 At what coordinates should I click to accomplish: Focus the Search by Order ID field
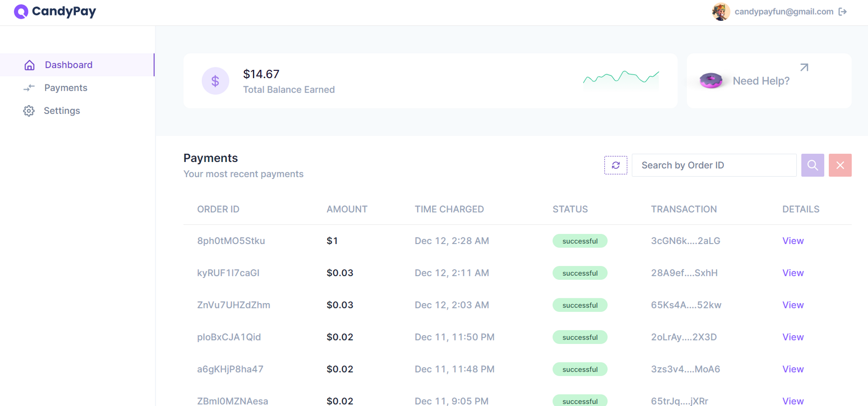(x=714, y=165)
